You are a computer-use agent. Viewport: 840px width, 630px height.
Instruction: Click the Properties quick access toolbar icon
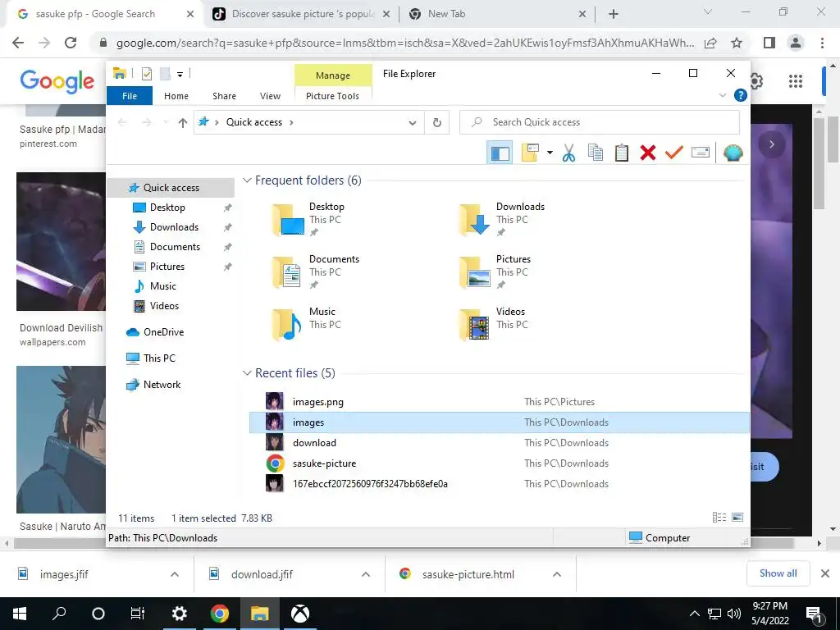[147, 74]
